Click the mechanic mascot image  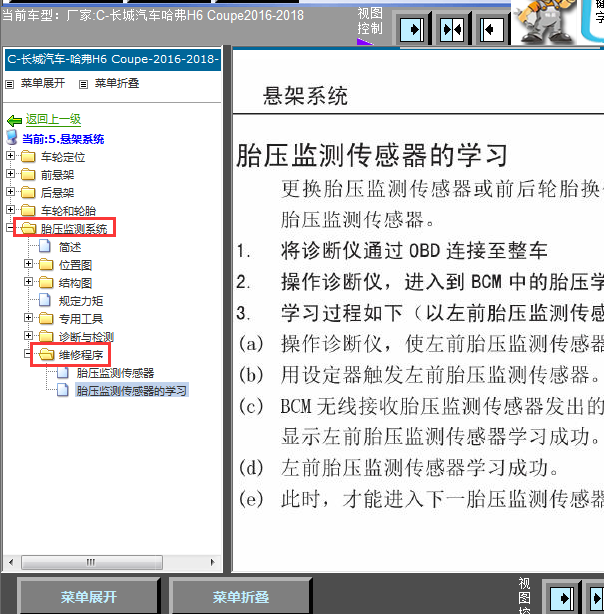pos(545,21)
